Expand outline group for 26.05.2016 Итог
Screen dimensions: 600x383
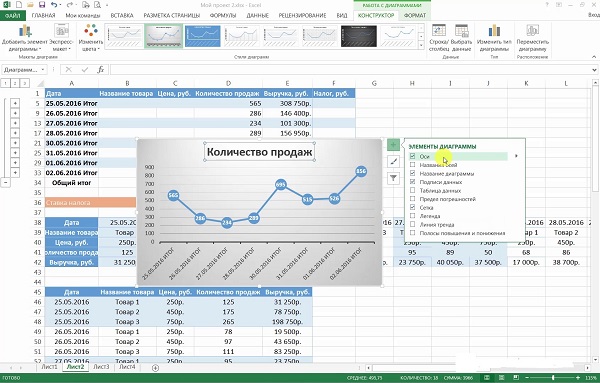click(x=15, y=113)
